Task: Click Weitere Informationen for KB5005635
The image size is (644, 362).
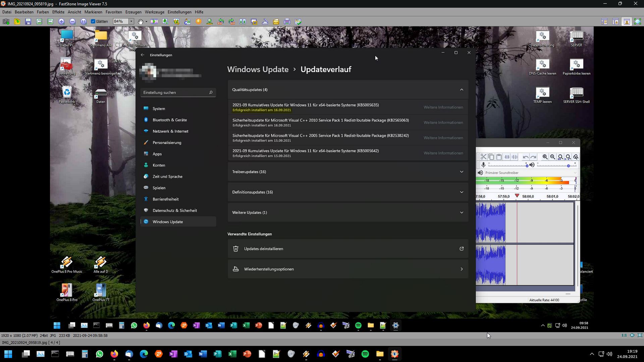Action: pos(443,107)
